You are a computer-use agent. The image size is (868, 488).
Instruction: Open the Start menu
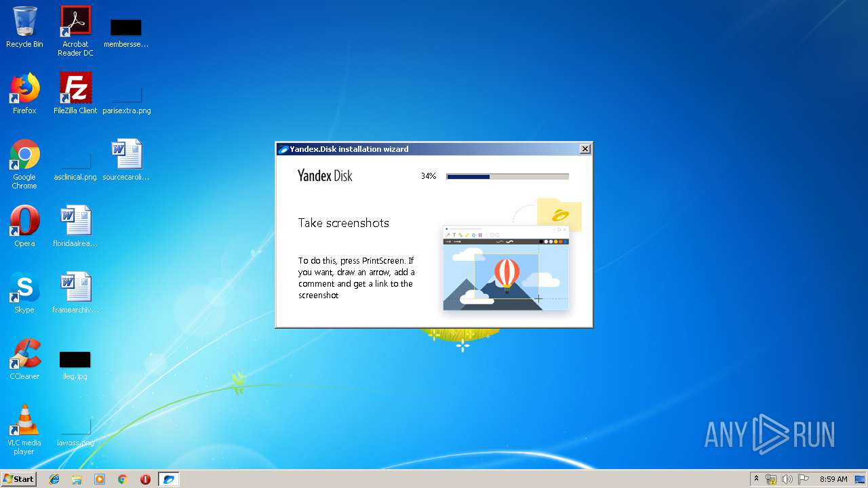tap(18, 479)
